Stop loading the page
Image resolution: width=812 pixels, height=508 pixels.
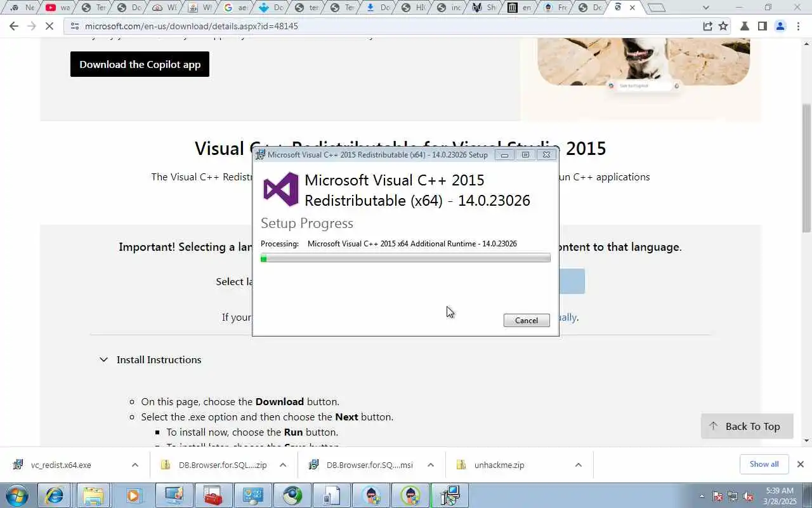click(x=50, y=26)
